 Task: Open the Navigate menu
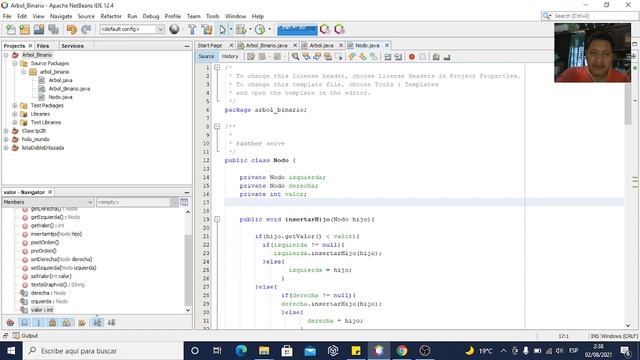pos(61,16)
